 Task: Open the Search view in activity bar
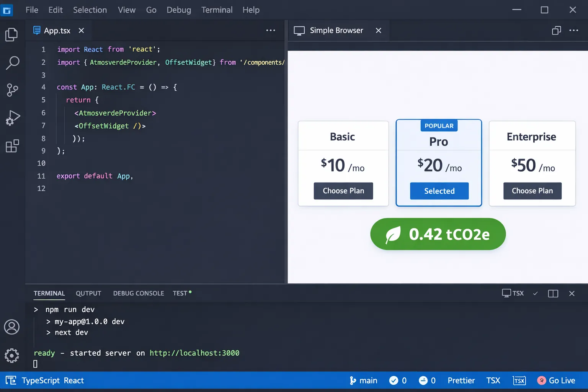[12, 63]
